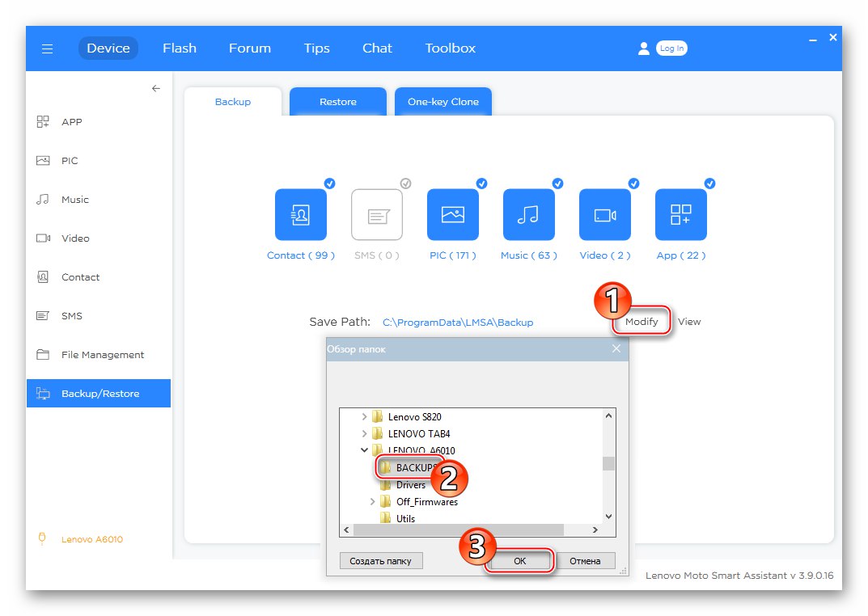Switch to the Restore sub-tab
This screenshot has width=868, height=616.
pyautogui.click(x=337, y=102)
